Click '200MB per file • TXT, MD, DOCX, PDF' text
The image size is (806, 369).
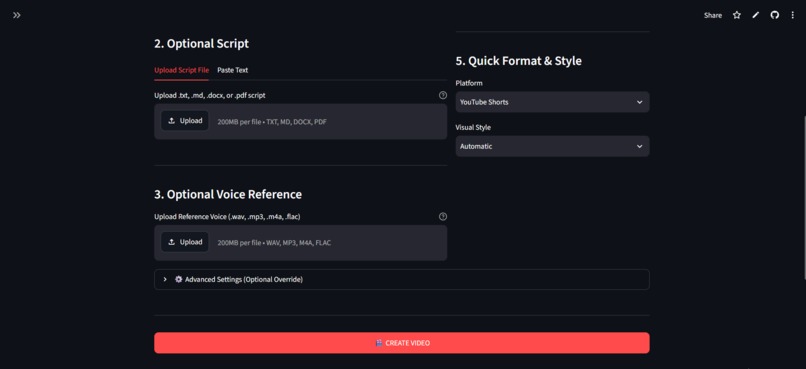click(x=272, y=122)
